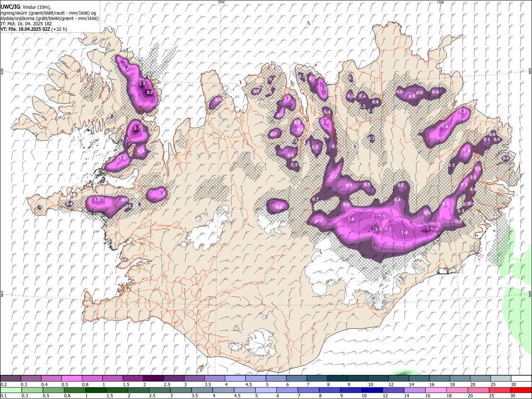
Task: Click the '1.2' snowfall value on the map
Action: point(287,99)
